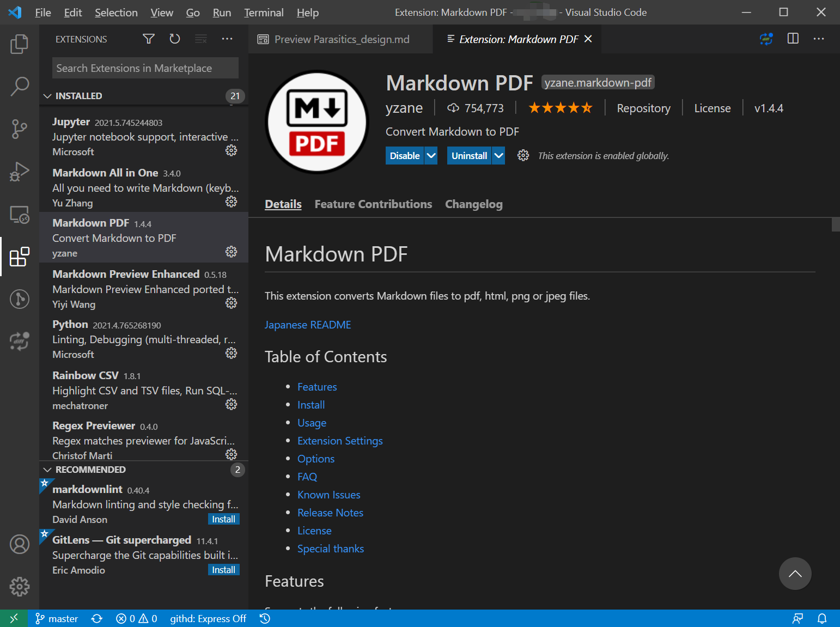Refresh the extensions list
This screenshot has width=840, height=627.
(x=175, y=39)
